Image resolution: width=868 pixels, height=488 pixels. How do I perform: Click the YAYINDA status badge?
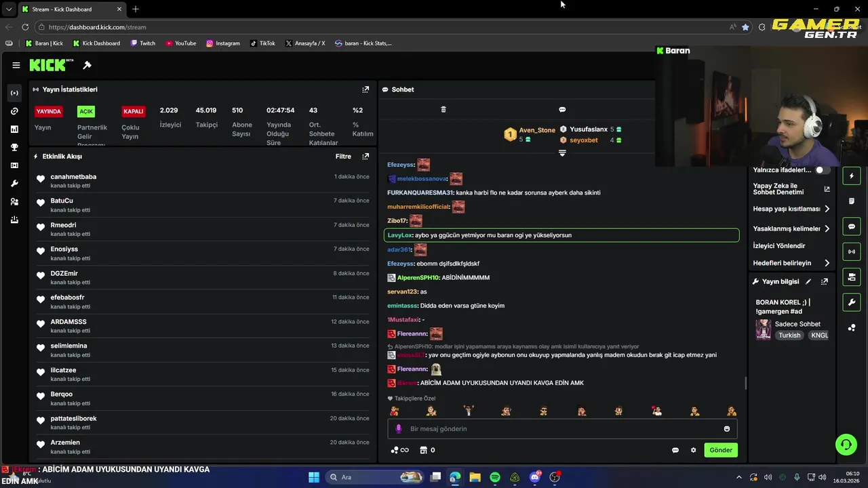pos(49,111)
